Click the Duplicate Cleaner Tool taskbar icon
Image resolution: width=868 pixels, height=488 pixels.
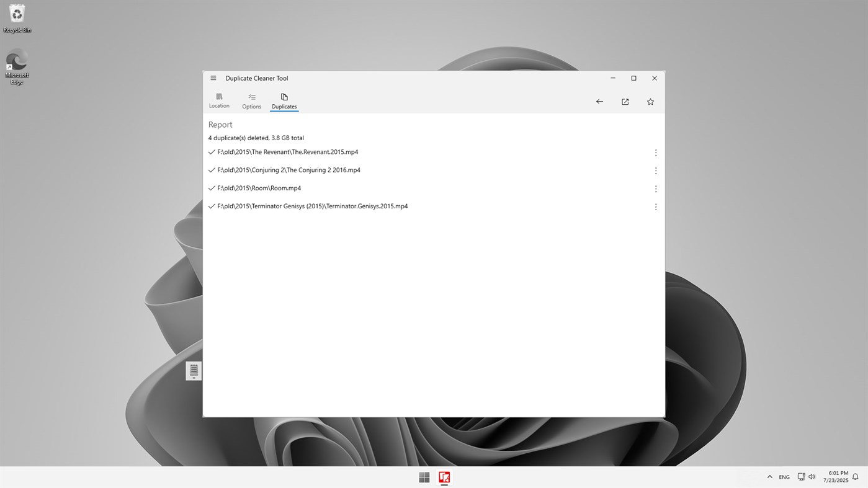444,477
